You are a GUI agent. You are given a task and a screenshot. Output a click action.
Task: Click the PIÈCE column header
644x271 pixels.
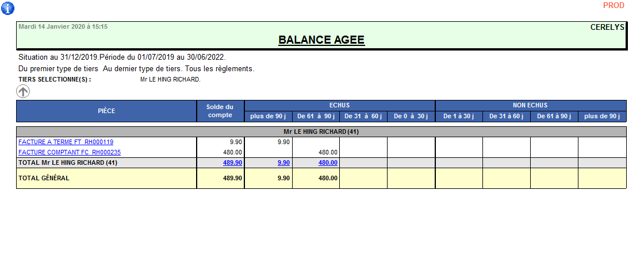[106, 111]
